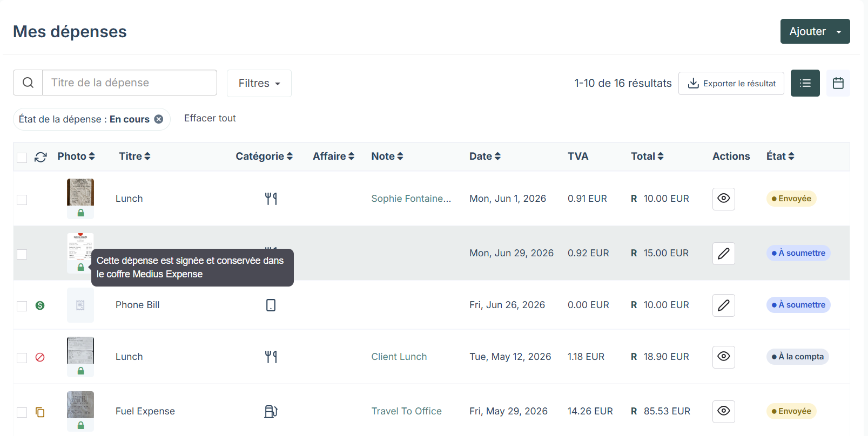Image resolution: width=868 pixels, height=436 pixels.
Task: Click the lock icon under Client Lunch receipt
Action: tap(80, 371)
